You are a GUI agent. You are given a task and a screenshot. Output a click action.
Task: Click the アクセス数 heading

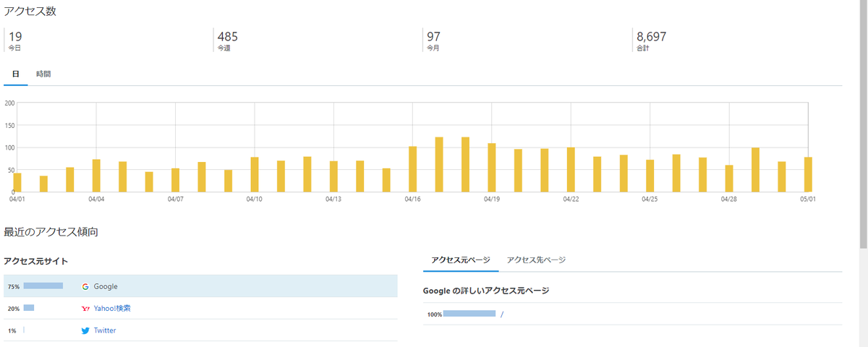(x=30, y=10)
